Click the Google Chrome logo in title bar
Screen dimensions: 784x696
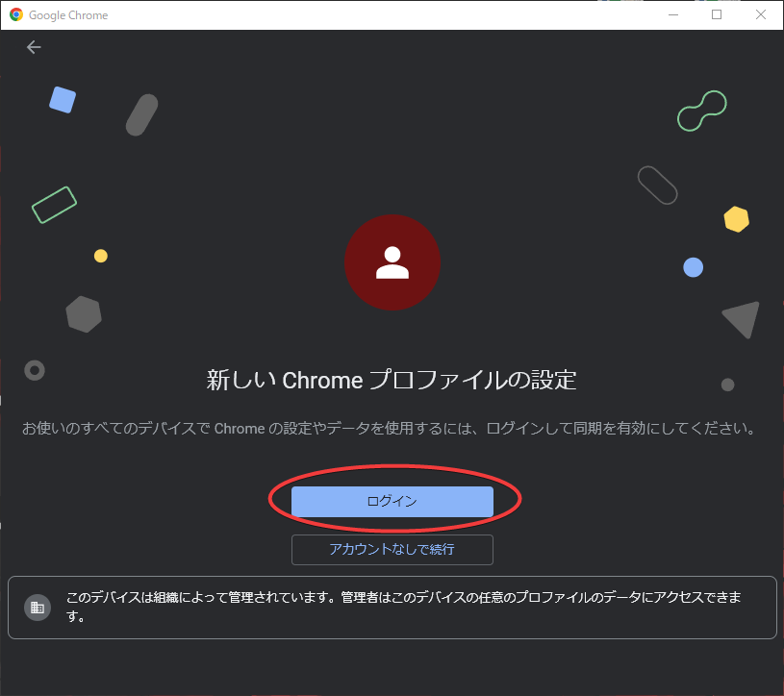[16, 15]
